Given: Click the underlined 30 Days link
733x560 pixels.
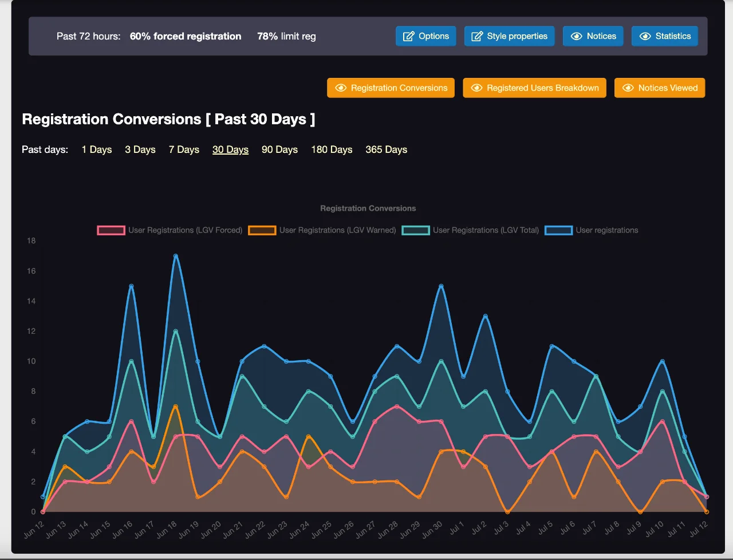Looking at the screenshot, I should [x=230, y=149].
